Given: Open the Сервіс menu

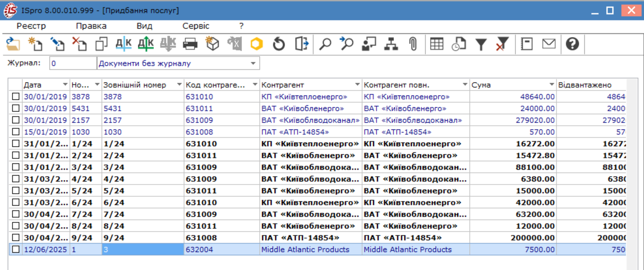Looking at the screenshot, I should click(196, 26).
